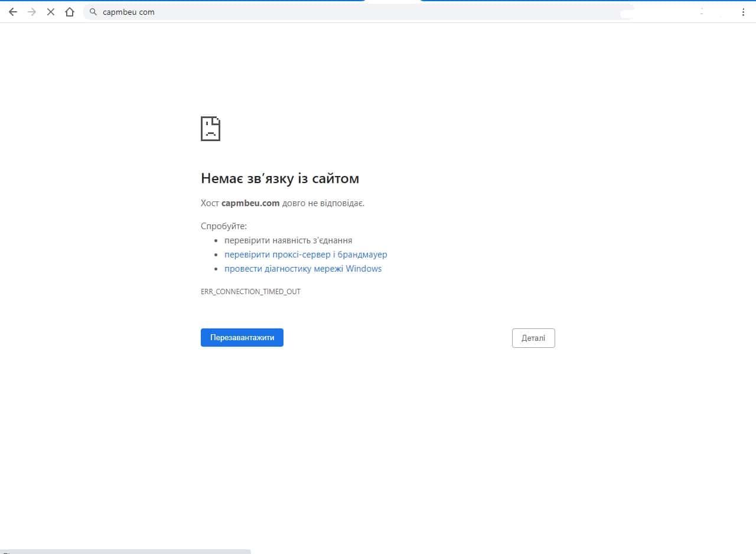
Task: Click the sad page error icon
Action: click(210, 128)
